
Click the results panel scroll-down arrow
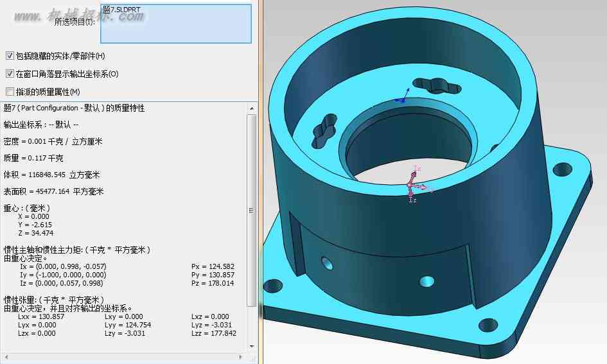(x=252, y=346)
